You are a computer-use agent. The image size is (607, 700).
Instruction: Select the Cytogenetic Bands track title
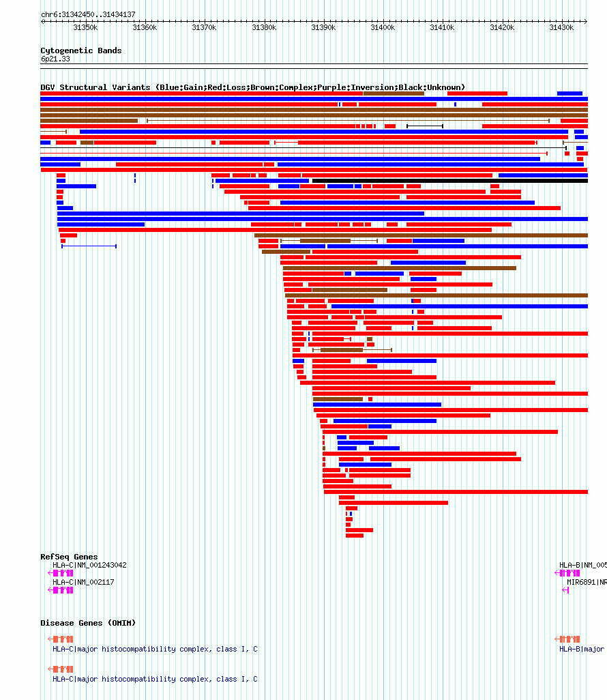[x=80, y=50]
